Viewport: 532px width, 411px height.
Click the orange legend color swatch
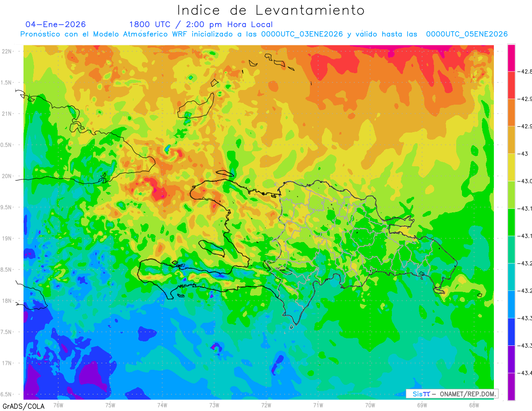[x=511, y=113]
